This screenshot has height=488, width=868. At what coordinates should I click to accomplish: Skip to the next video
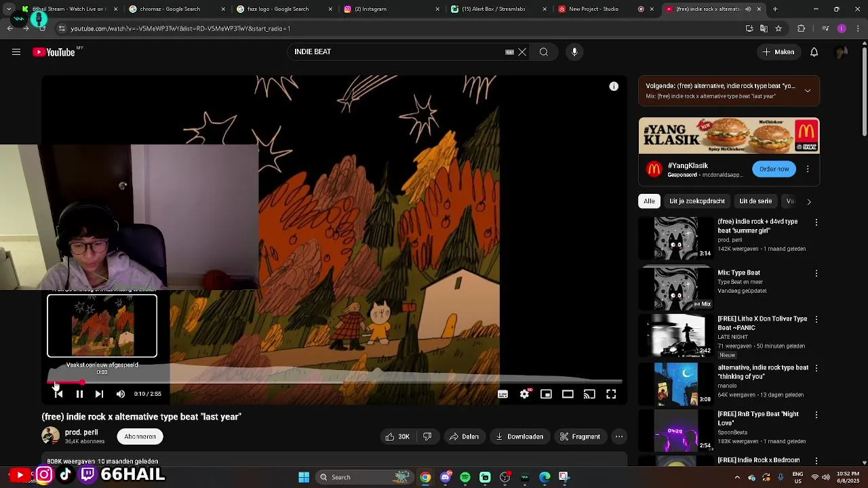coord(99,394)
